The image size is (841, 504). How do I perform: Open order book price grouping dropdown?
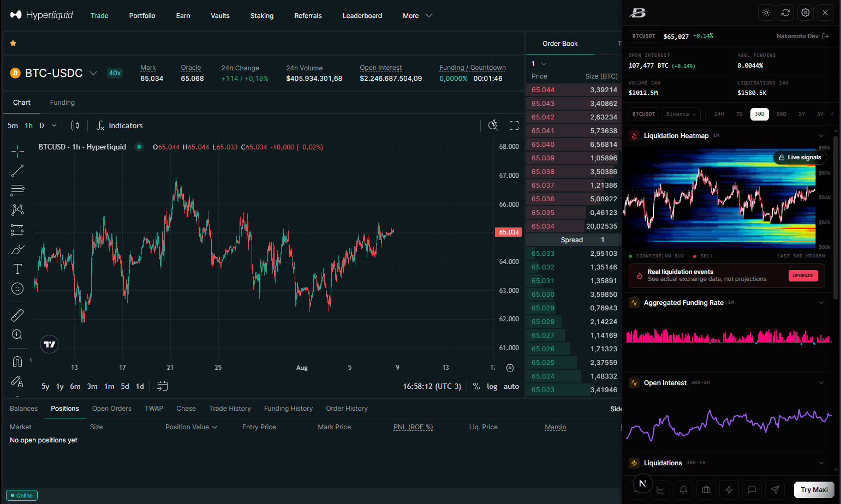(x=539, y=64)
